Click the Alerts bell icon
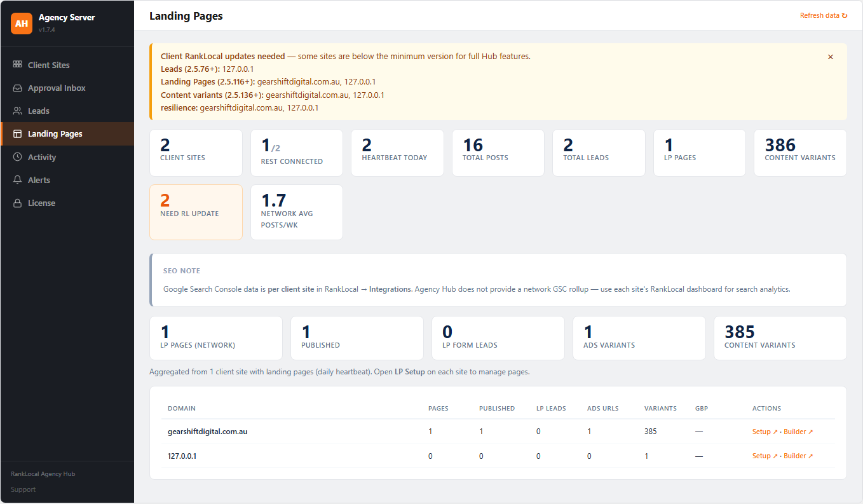 (17, 180)
